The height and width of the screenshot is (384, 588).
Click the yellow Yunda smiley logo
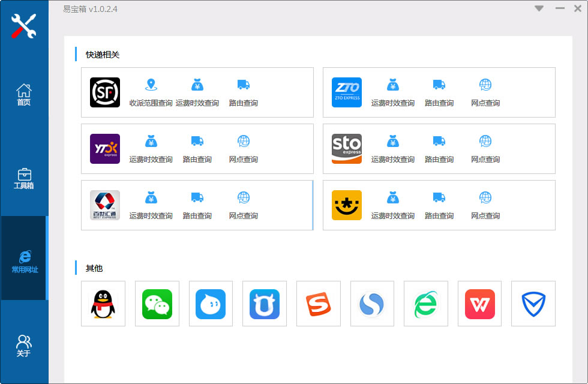[347, 205]
